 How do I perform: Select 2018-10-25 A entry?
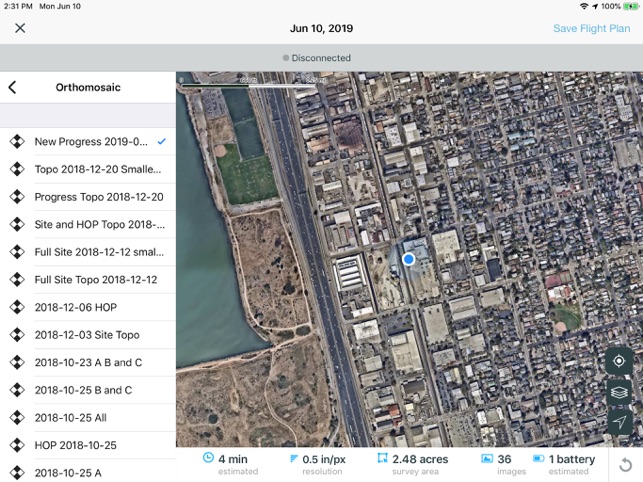[x=88, y=473]
